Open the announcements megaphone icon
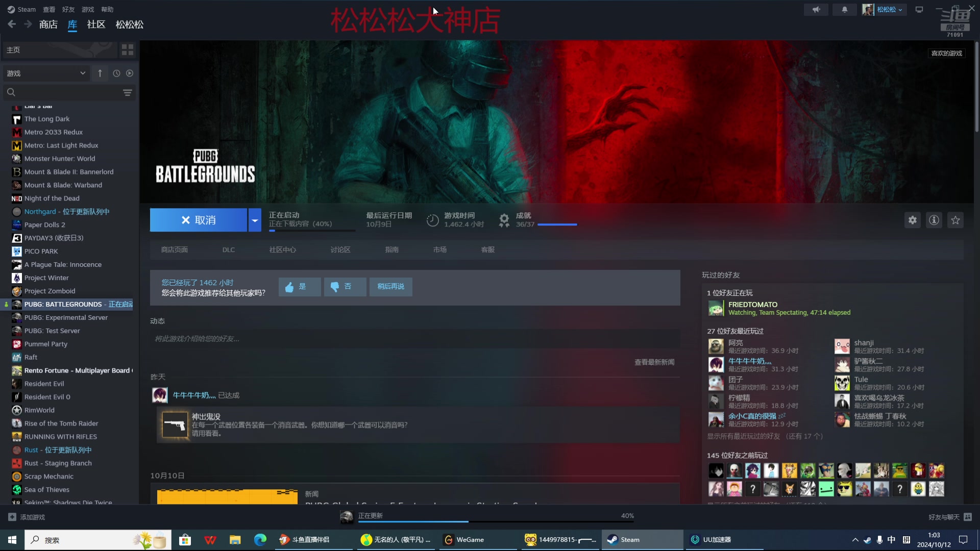This screenshot has width=980, height=551. [x=816, y=10]
